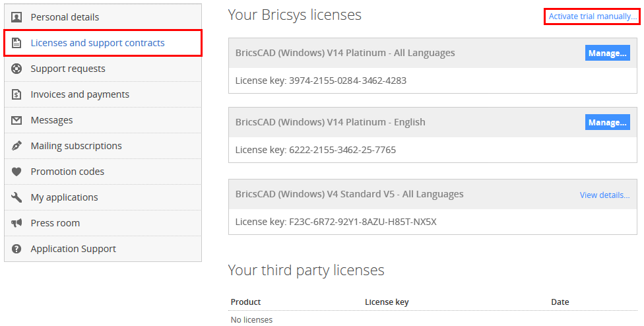Viewport: 644px width, 326px height.
Task: Go to Support requests section
Action: [x=103, y=69]
